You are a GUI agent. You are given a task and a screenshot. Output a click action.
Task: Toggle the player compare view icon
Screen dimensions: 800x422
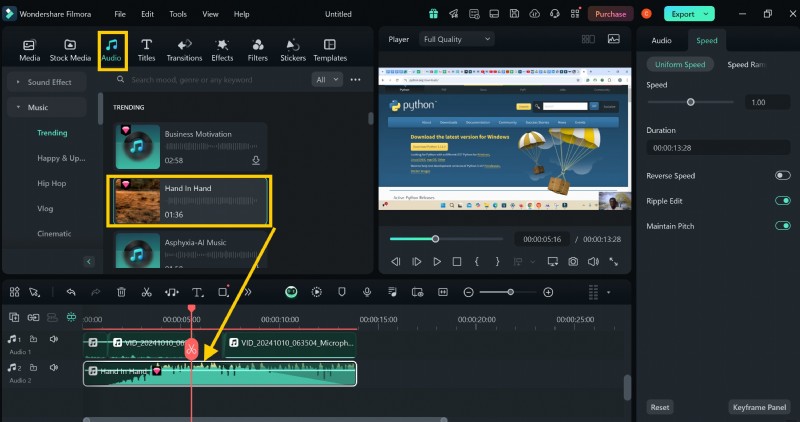click(588, 39)
